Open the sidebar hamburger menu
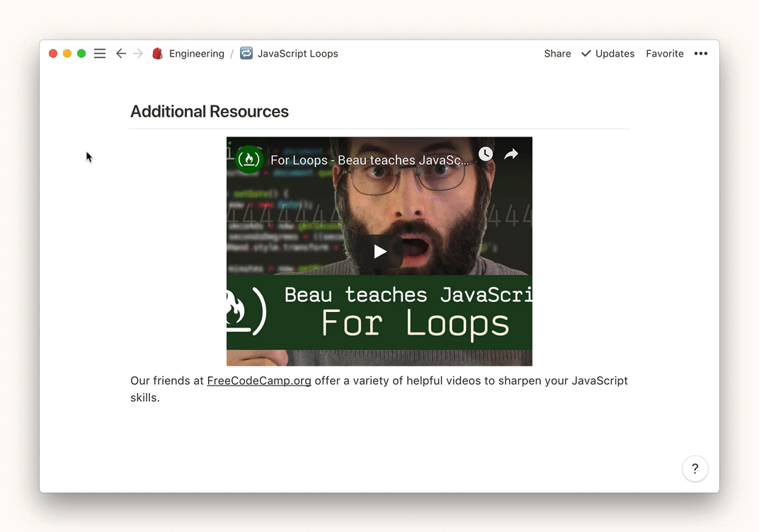Screen dimensions: 759x532 pyautogui.click(x=100, y=54)
